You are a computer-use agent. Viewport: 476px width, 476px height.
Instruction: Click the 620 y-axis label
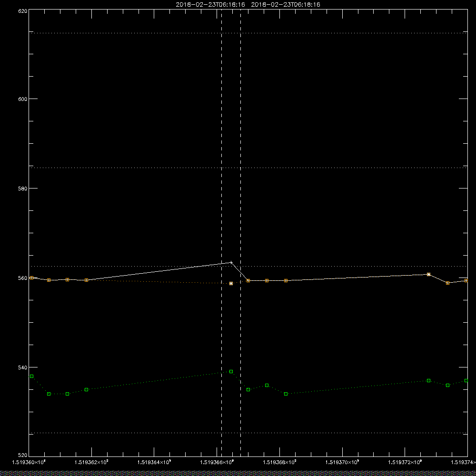(23, 10)
